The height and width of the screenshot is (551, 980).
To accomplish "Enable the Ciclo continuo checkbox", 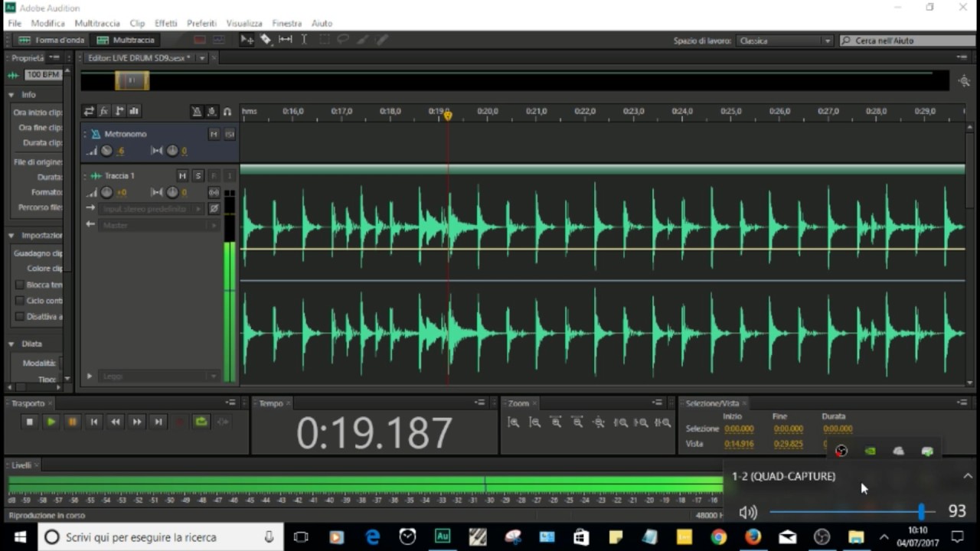I will point(20,301).
